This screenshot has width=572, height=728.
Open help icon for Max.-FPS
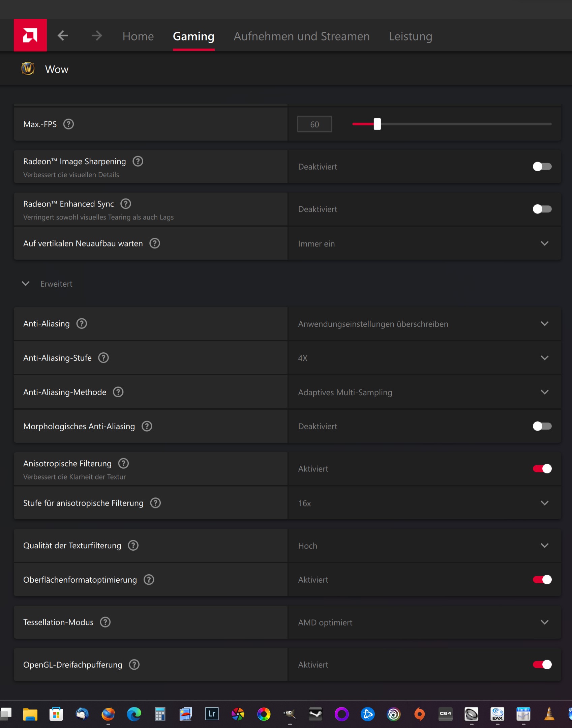(69, 124)
